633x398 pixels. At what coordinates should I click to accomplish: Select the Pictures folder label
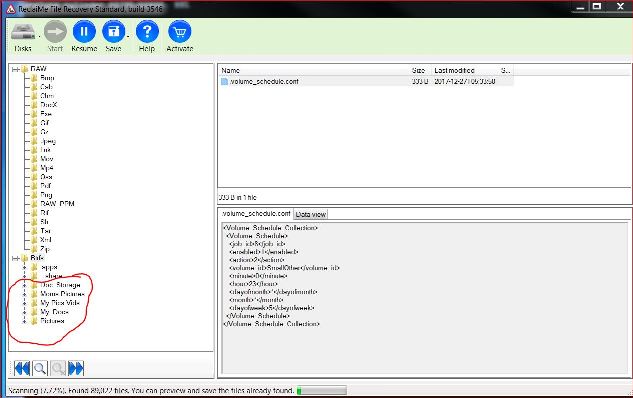tap(52, 321)
